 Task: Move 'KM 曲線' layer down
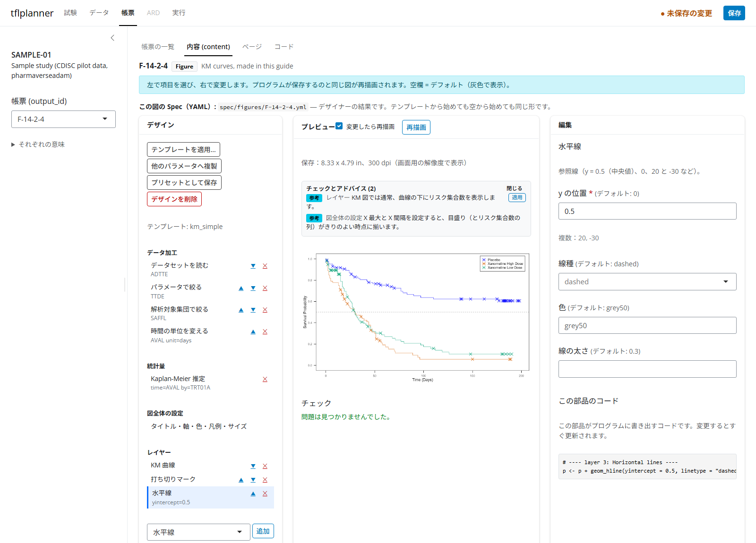pos(253,466)
